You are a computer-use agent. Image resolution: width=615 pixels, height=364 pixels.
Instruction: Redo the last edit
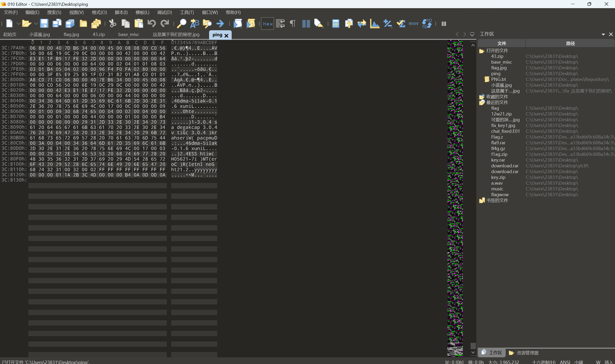tap(165, 24)
